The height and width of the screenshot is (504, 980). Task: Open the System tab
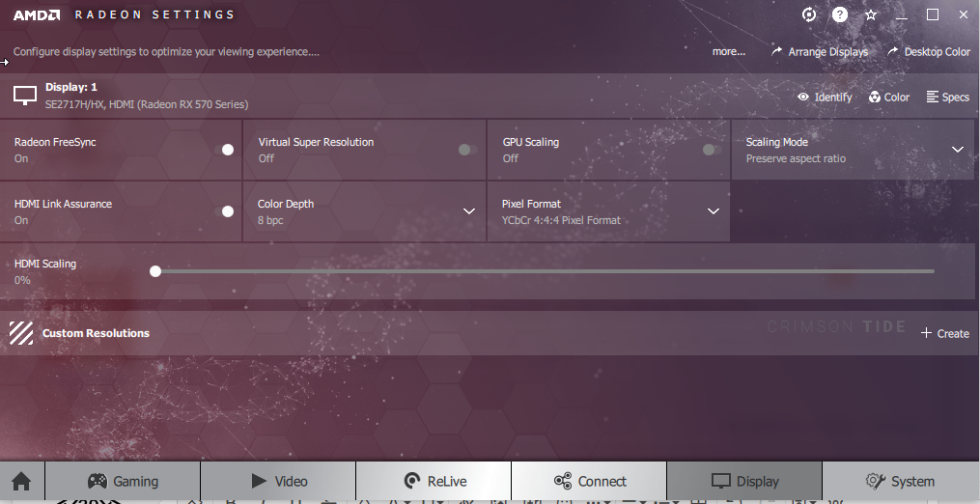click(901, 482)
